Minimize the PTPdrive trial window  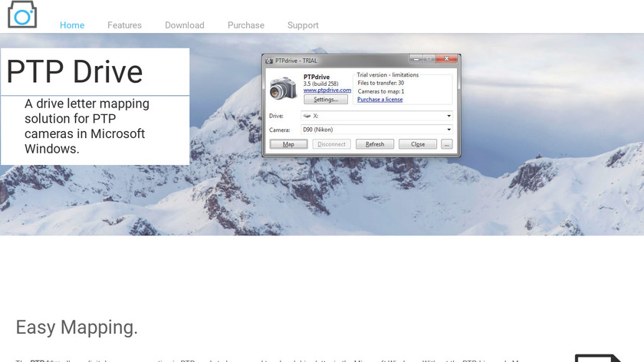pyautogui.click(x=416, y=59)
